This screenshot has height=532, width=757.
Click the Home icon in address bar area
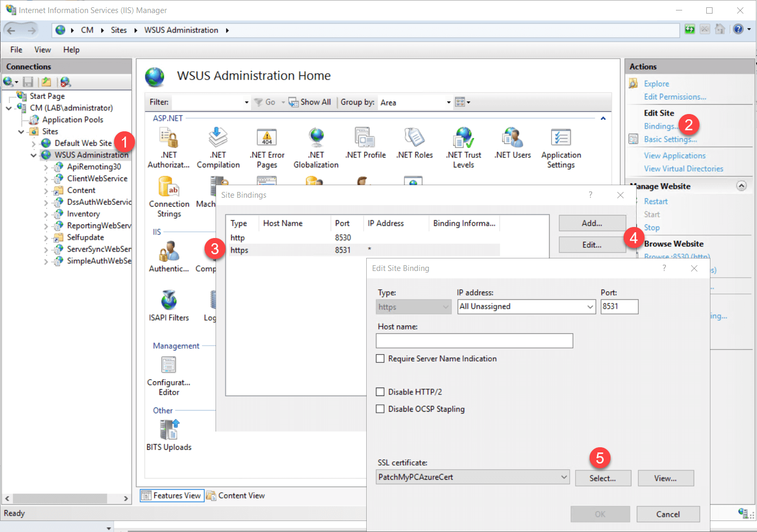pyautogui.click(x=720, y=29)
